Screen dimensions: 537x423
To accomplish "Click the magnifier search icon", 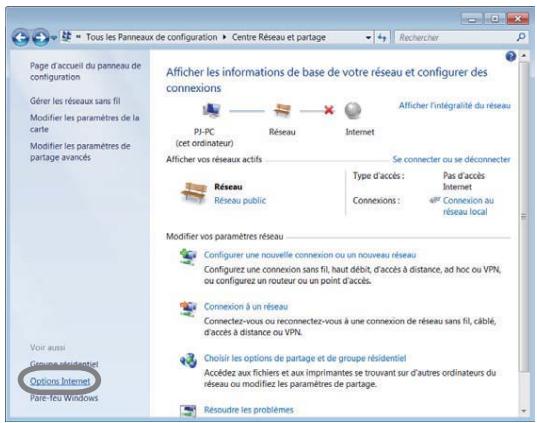I will click(x=521, y=37).
